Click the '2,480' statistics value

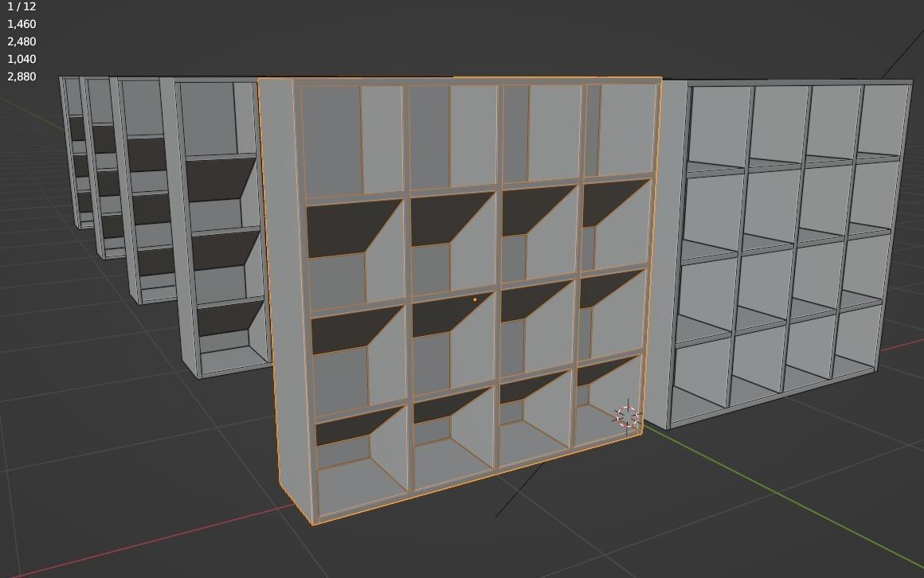pos(22,42)
